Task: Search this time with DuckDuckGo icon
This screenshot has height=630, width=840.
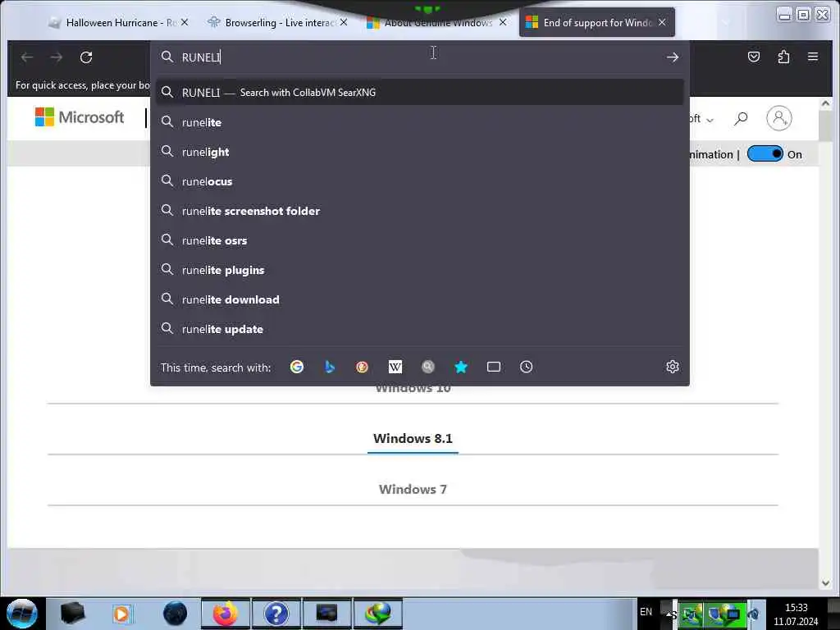Action: tap(362, 367)
